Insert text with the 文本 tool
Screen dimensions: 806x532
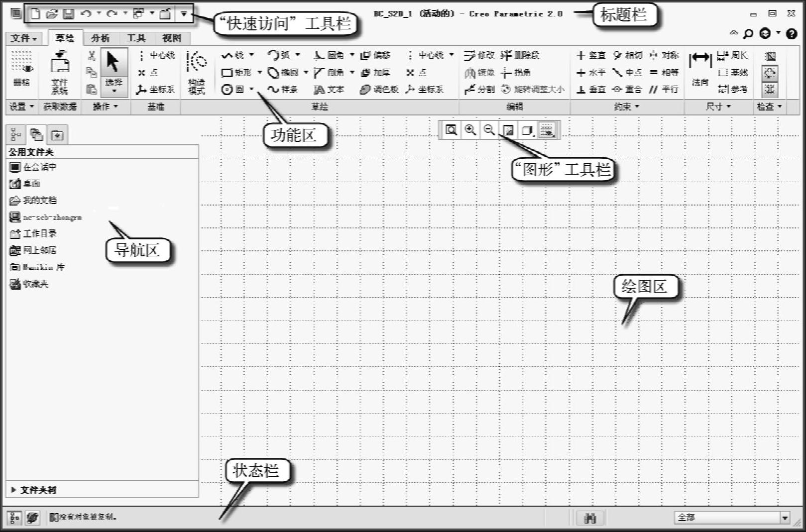coord(329,90)
